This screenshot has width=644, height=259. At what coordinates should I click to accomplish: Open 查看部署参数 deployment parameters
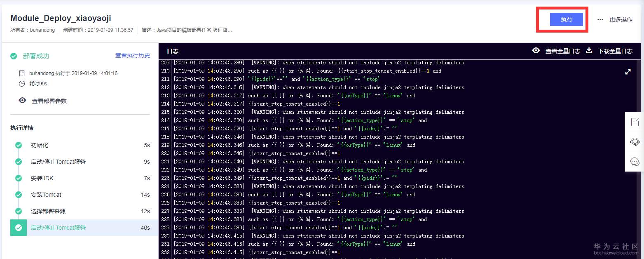(x=49, y=101)
